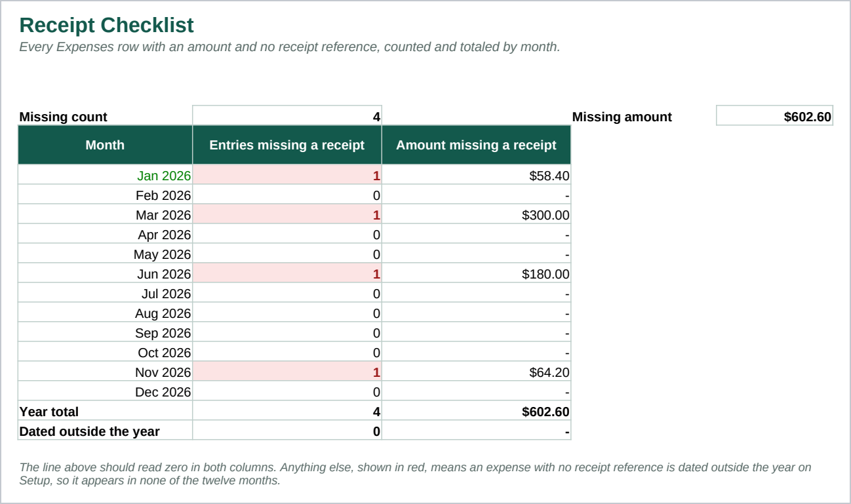The width and height of the screenshot is (851, 504).
Task: Click the "Receipt Checklist" title
Action: (107, 25)
